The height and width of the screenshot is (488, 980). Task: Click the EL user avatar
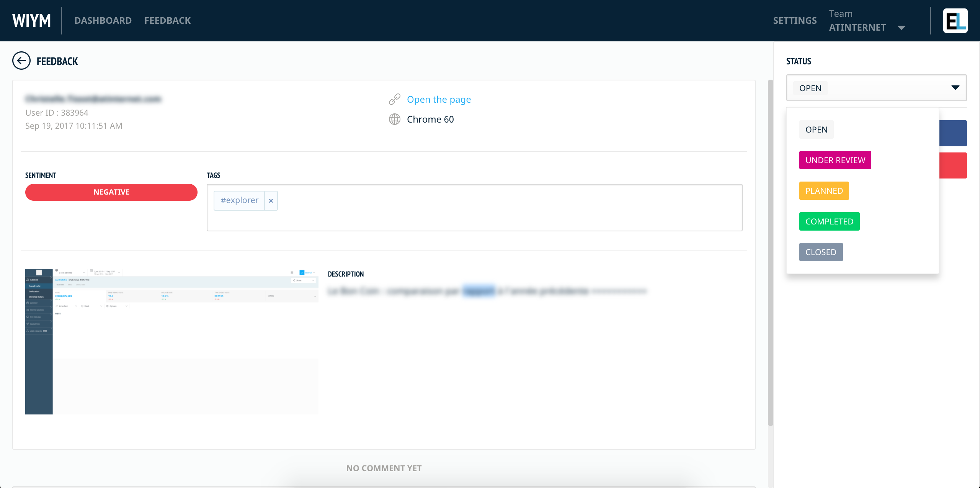click(955, 21)
